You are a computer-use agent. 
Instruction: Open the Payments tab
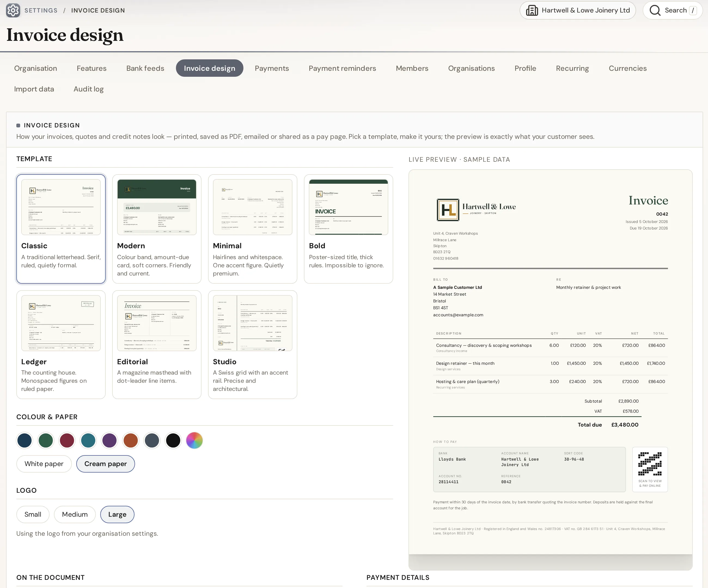point(272,68)
